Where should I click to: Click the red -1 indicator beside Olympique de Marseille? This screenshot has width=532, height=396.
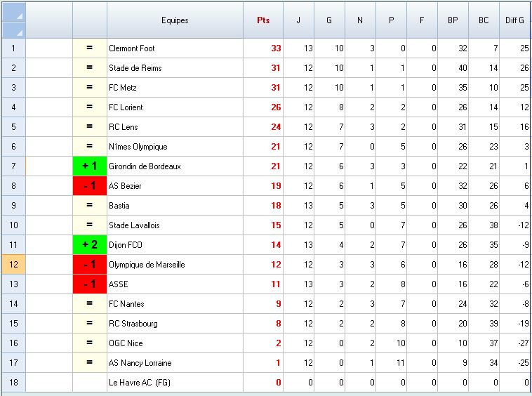(x=90, y=265)
